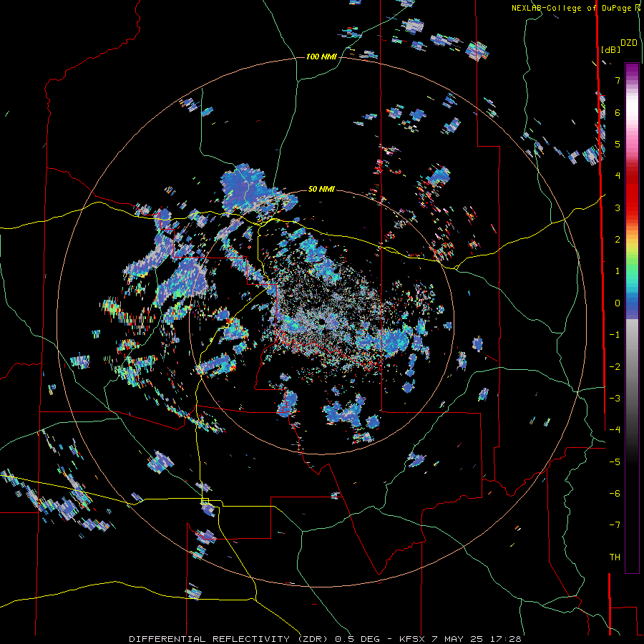The height and width of the screenshot is (644, 644).
Task: Click the "DIFFERENTIAL REFLECTIVITY (ZDR)" caption text
Action: point(229,639)
